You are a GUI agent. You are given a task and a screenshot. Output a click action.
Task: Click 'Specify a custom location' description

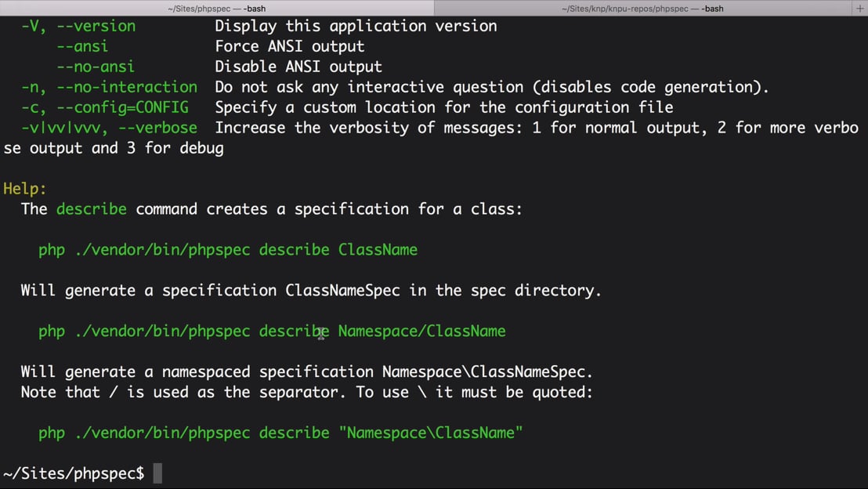pyautogui.click(x=444, y=107)
